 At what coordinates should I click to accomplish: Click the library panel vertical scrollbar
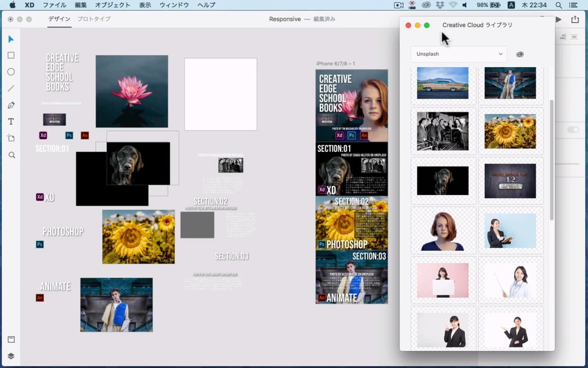(x=551, y=160)
